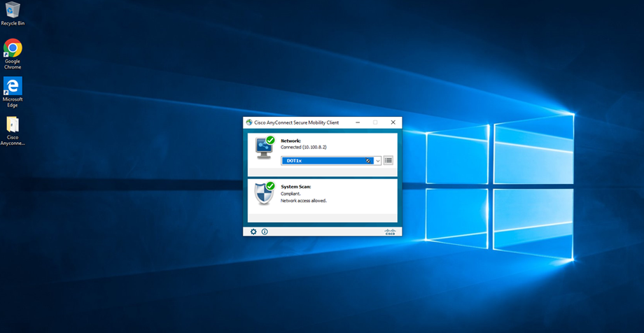Click the AnyConnect window title text
The height and width of the screenshot is (333, 644).
pos(297,122)
